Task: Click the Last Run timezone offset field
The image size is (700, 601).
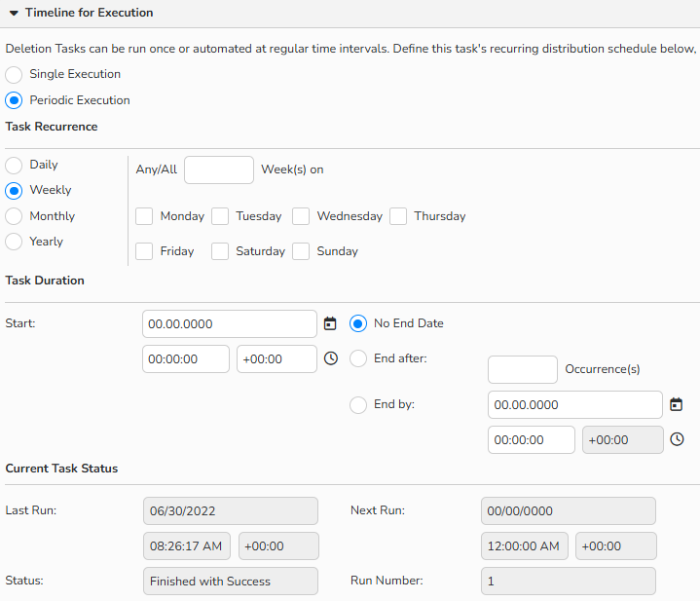Action: pos(278,546)
